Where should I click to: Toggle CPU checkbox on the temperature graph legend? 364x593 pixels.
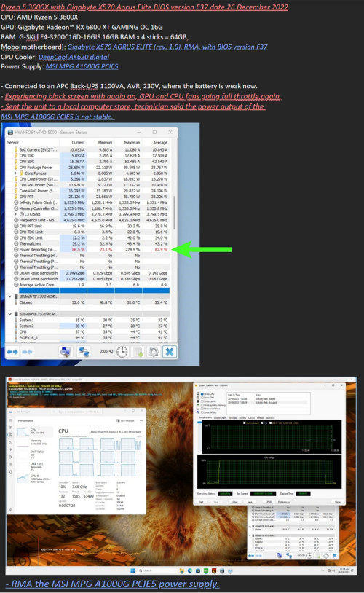pyautogui.click(x=261, y=423)
